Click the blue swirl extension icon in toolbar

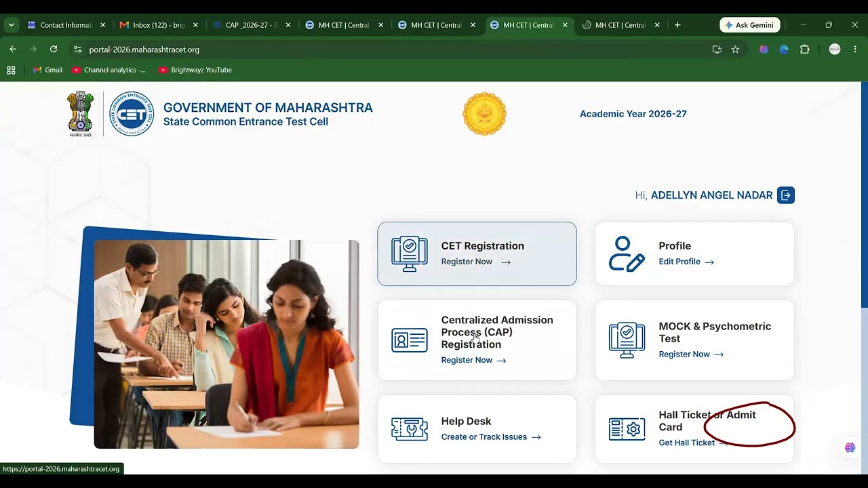[784, 49]
